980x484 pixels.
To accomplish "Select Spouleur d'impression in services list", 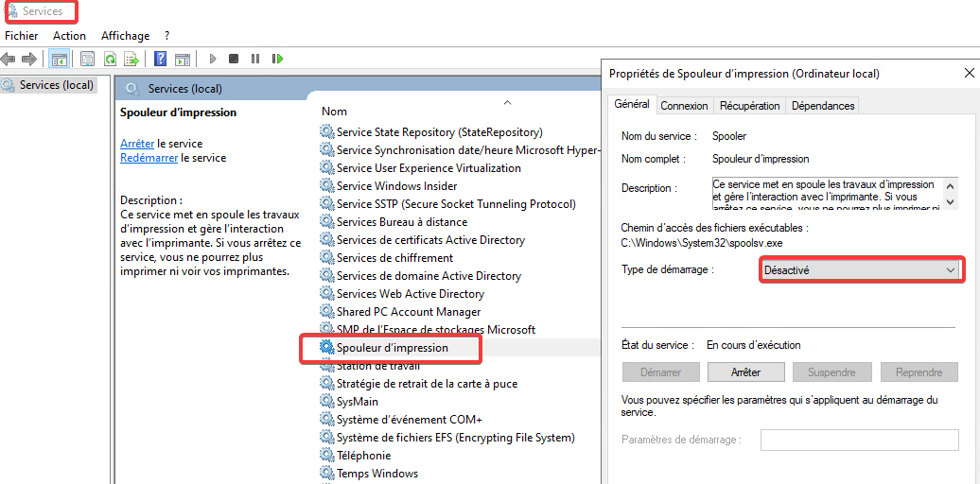I will tap(392, 348).
